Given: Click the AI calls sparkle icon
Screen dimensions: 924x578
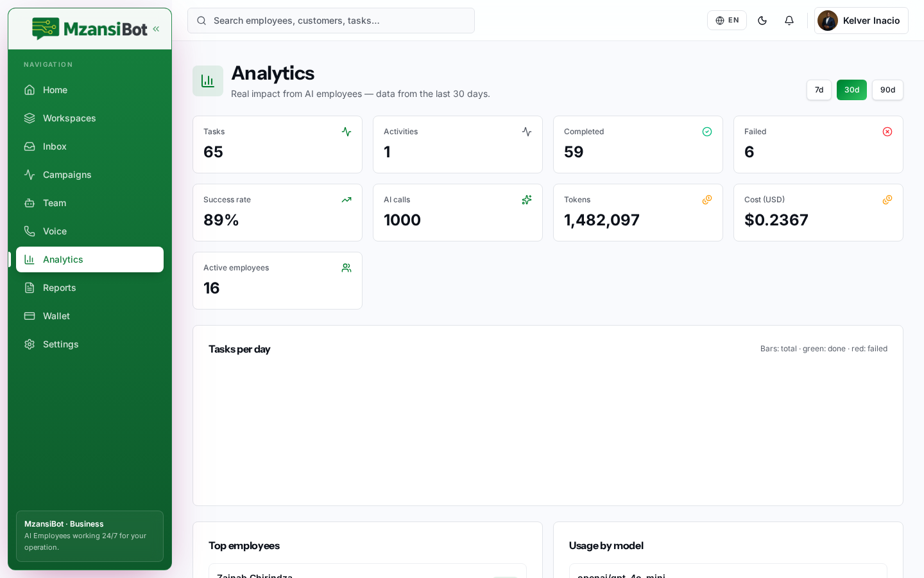Looking at the screenshot, I should (527, 200).
